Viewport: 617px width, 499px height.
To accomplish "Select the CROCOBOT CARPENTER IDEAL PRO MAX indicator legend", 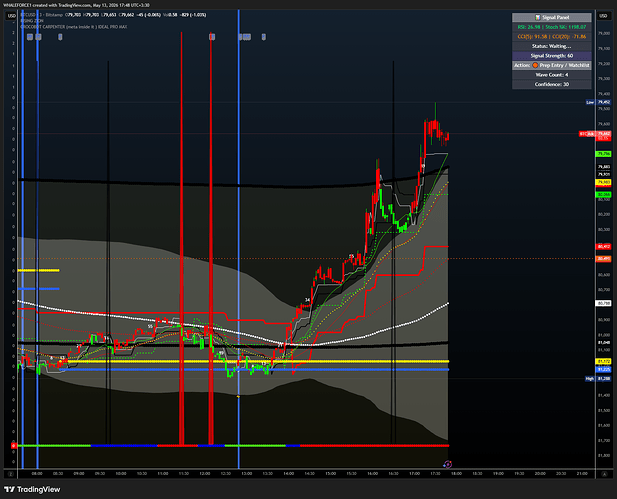I will coord(74,27).
